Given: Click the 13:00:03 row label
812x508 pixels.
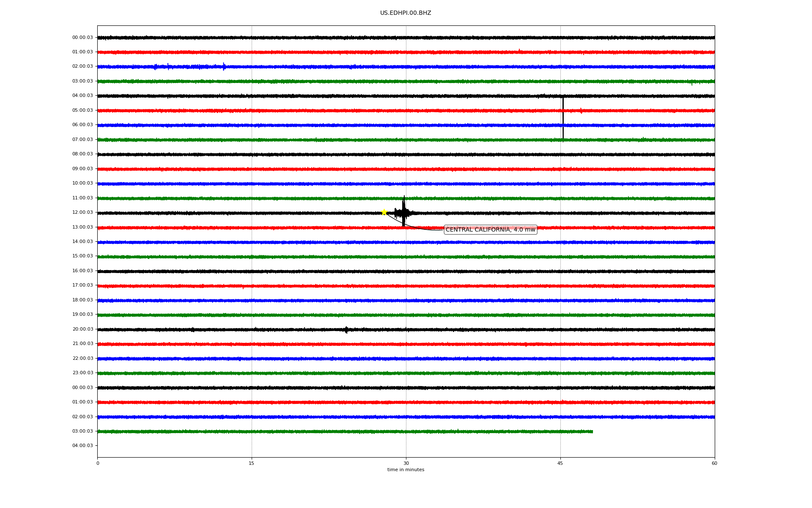Looking at the screenshot, I should tap(82, 227).
